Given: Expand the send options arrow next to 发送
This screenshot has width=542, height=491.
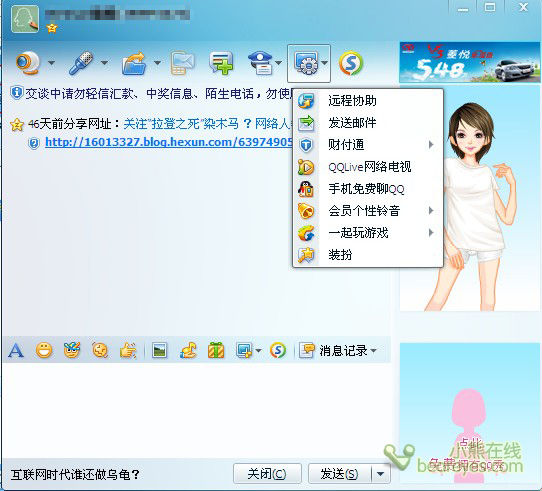Looking at the screenshot, I should tap(381, 474).
